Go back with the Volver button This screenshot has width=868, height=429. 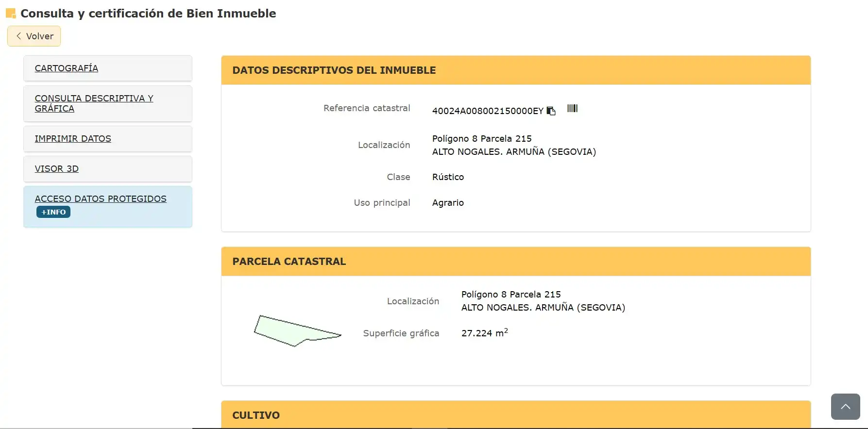point(34,36)
